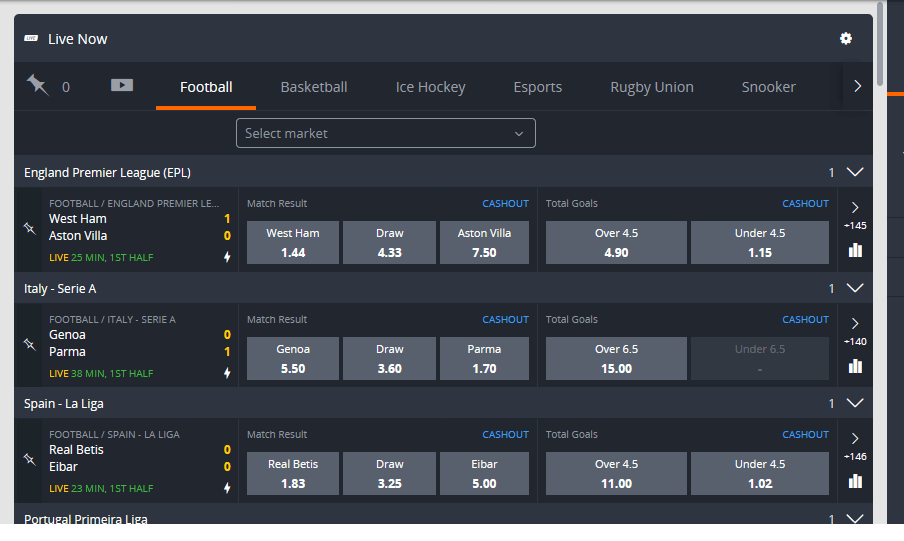Click lightning icon on Genoa match
904x541 pixels.
[227, 373]
